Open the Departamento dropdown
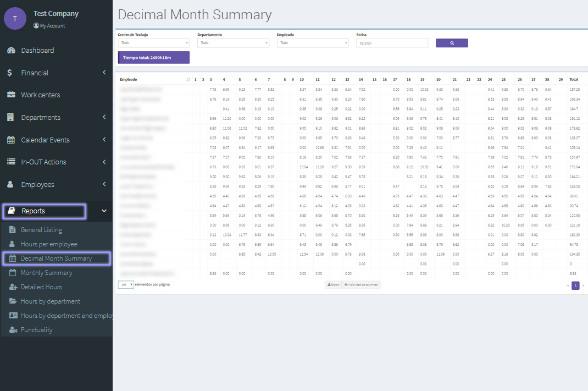The height and width of the screenshot is (391, 588). click(x=233, y=43)
